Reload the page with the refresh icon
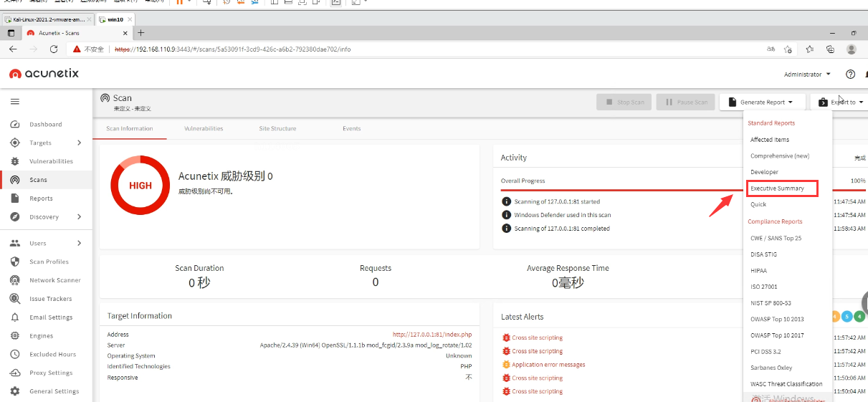Screen dimensions: 868x402 (54, 49)
